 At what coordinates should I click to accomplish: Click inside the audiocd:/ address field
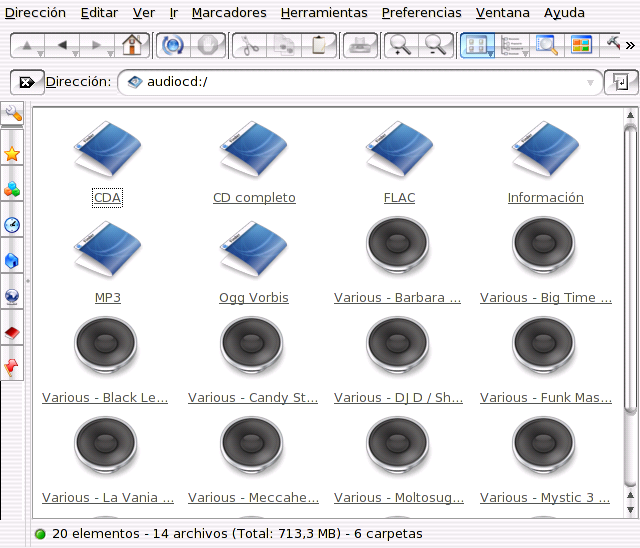click(x=359, y=82)
